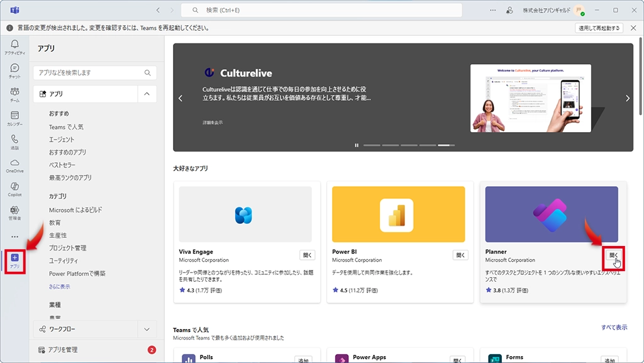Open the Calendar in the left rail
The width and height of the screenshot is (644, 363).
click(14, 118)
